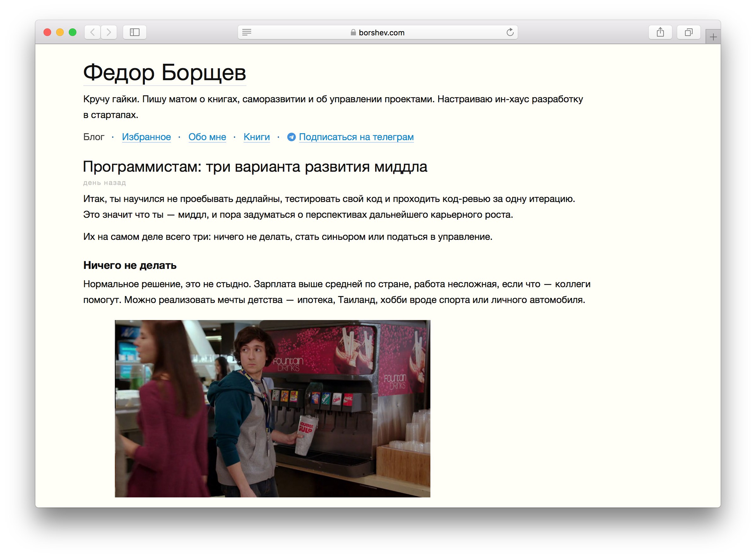
Task: Close the Safari window with red button
Action: [x=47, y=33]
